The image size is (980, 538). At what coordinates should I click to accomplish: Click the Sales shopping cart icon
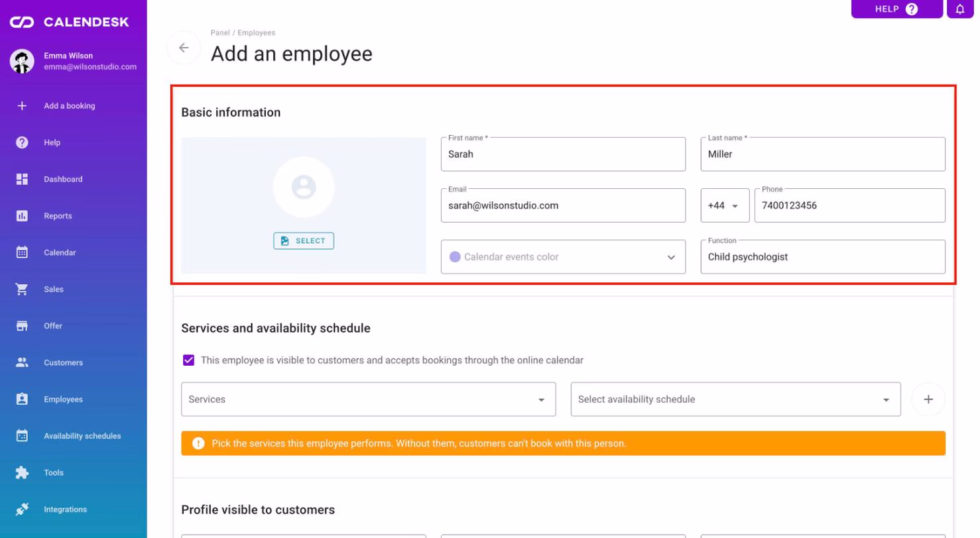click(22, 290)
